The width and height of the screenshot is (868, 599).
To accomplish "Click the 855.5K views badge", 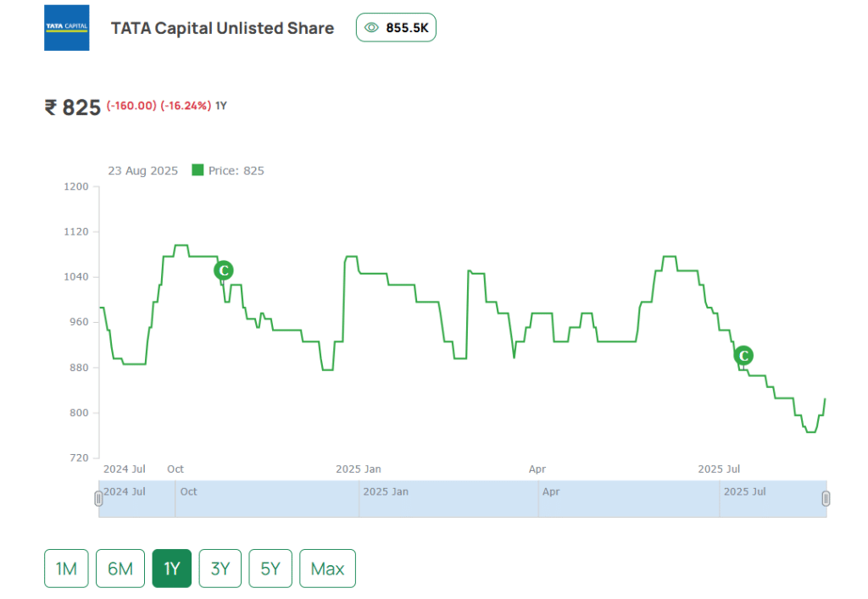I will point(396,28).
